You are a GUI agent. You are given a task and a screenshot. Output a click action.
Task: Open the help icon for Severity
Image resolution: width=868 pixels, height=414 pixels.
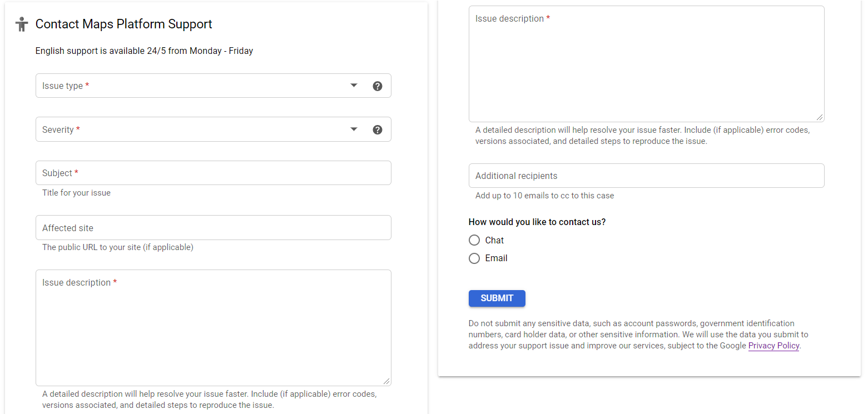(x=378, y=129)
